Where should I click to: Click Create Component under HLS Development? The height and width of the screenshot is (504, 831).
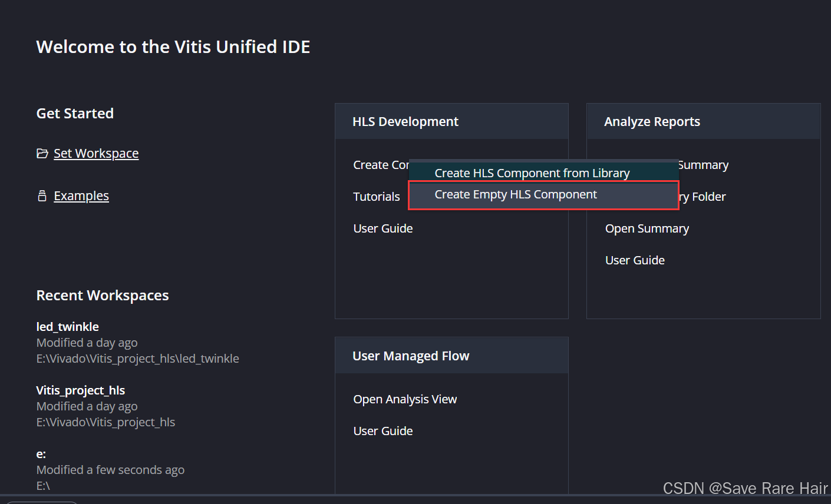pos(381,165)
